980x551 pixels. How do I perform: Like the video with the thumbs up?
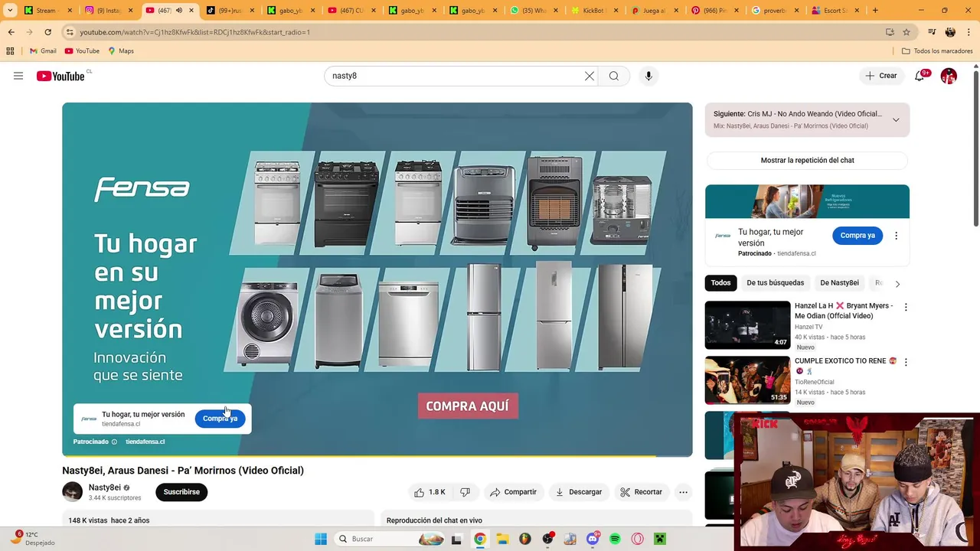coord(429,492)
